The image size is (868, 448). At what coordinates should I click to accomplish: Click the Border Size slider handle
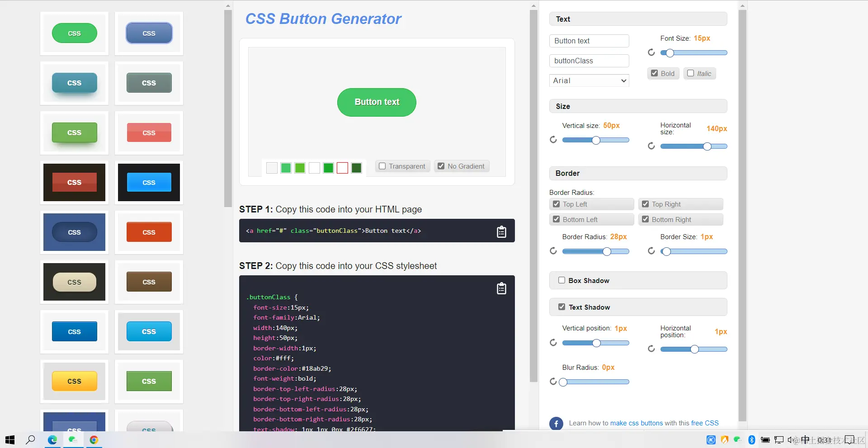[666, 251]
